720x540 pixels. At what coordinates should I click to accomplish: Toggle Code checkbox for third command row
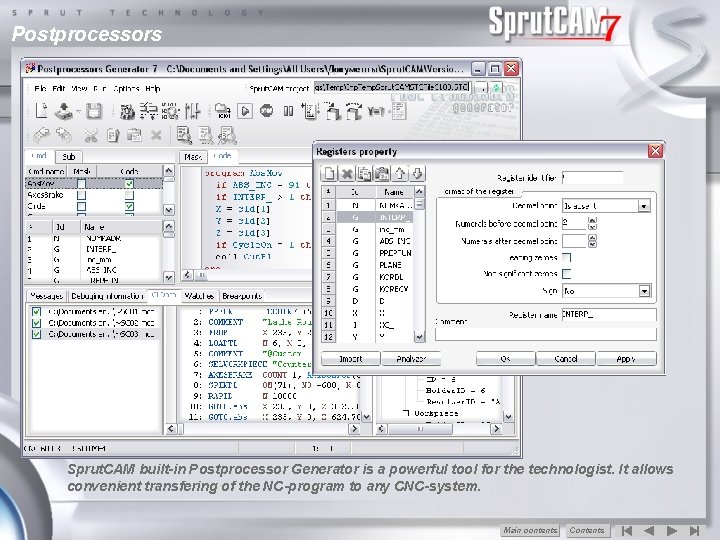129,207
